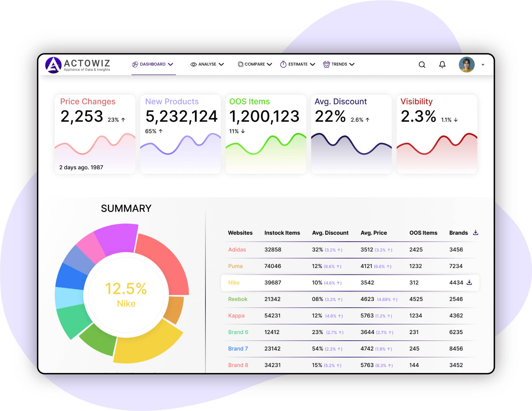Open the Avg. Discount card
This screenshot has height=411, width=532.
(351, 134)
